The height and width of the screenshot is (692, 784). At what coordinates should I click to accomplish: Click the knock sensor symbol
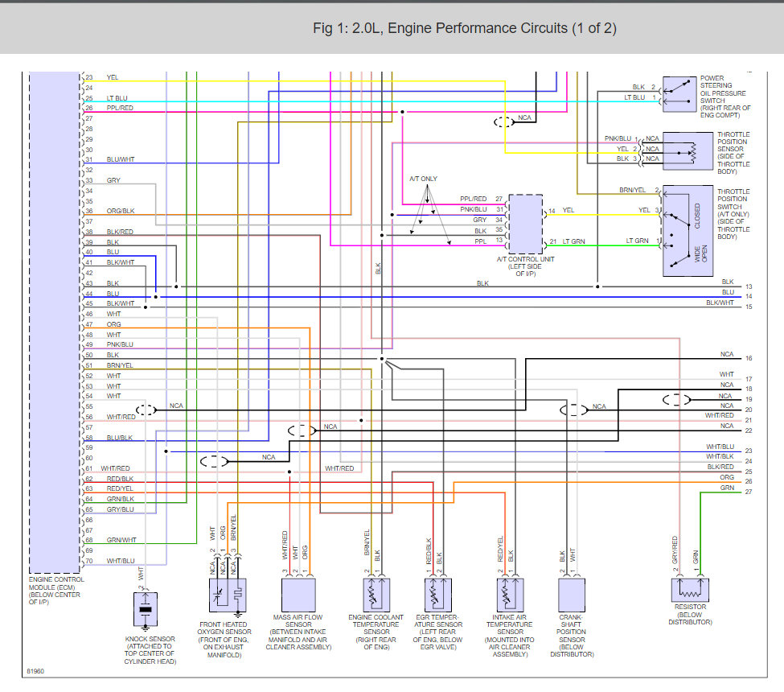tap(146, 609)
